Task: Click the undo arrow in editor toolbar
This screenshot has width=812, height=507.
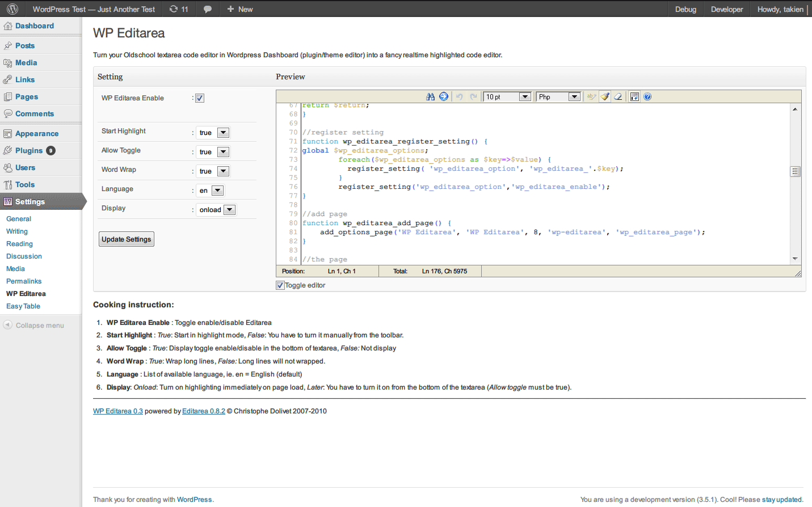Action: click(460, 97)
